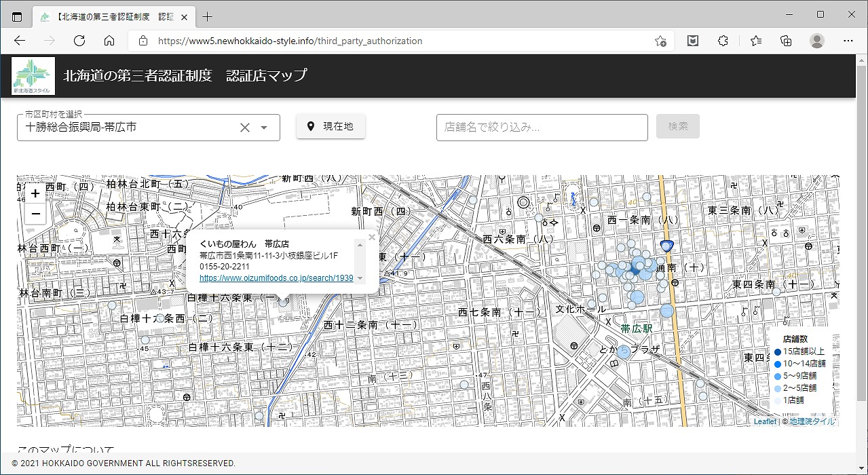Viewport: 868px width, 475px height.
Task: Open the browser home page
Action: point(109,41)
